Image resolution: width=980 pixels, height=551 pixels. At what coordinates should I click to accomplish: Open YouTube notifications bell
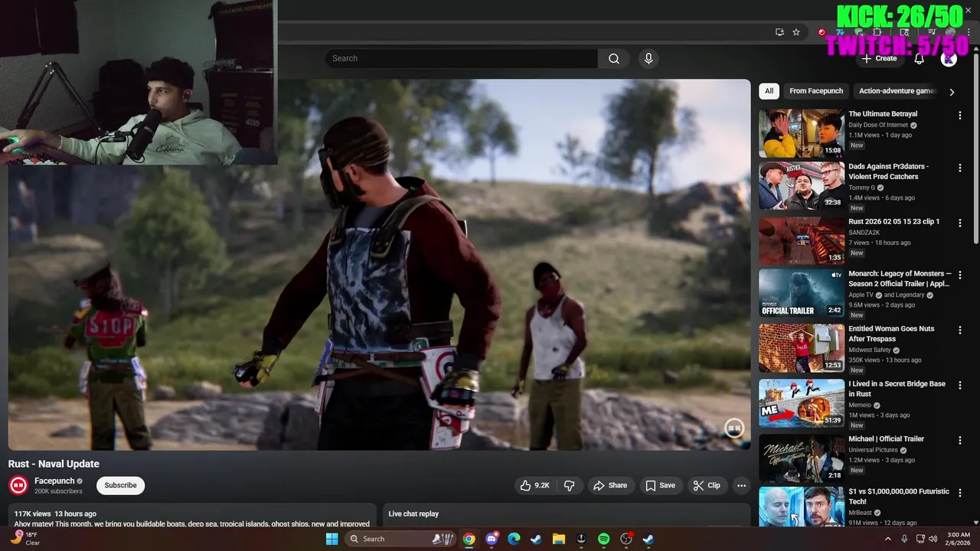coord(920,59)
